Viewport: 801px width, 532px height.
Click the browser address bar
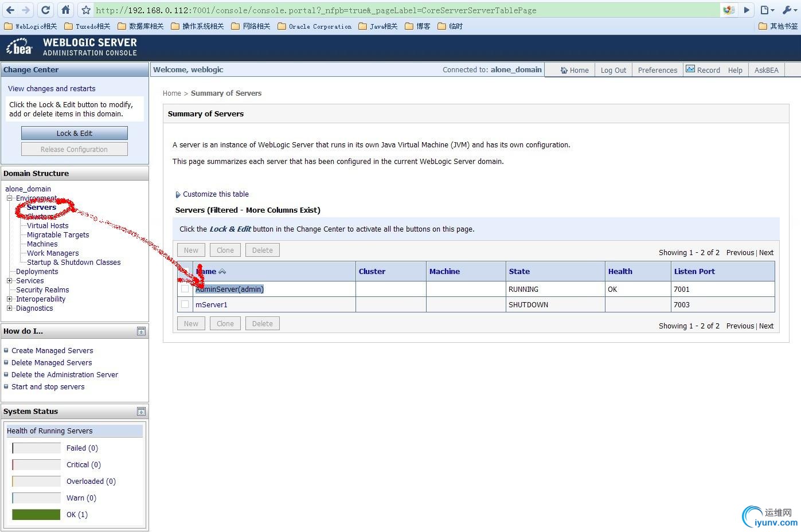[x=406, y=10]
